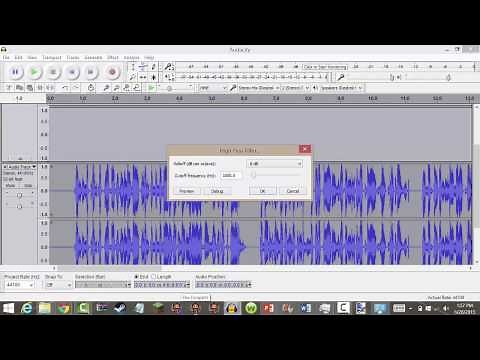Click the Fit Selection zoom icon

[126, 88]
